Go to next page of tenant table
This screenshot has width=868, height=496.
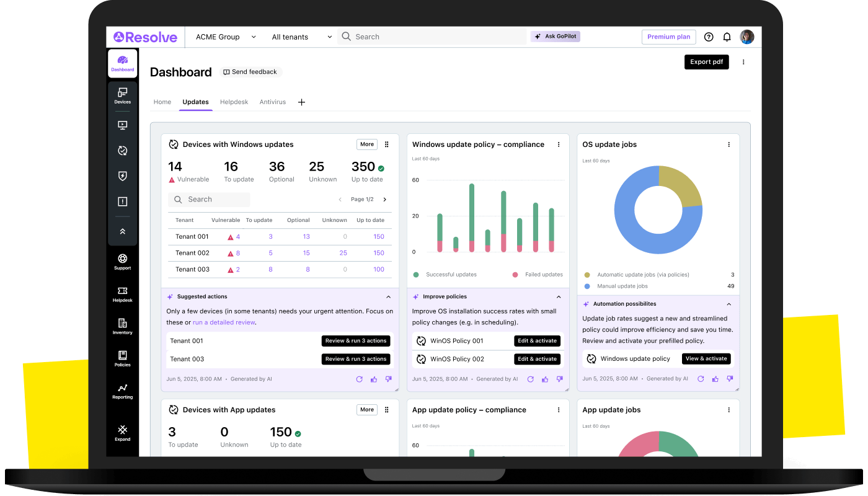(x=384, y=200)
